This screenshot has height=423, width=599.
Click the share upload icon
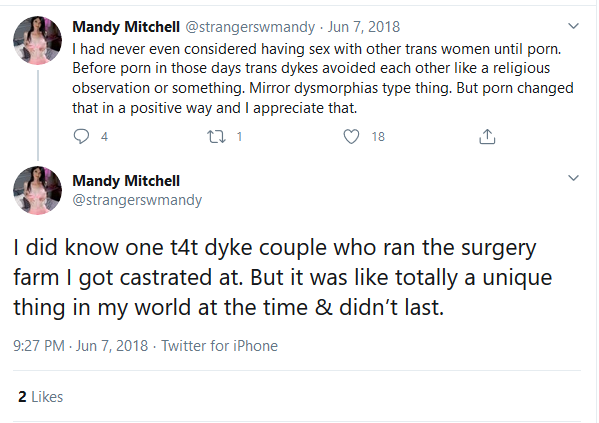click(487, 136)
